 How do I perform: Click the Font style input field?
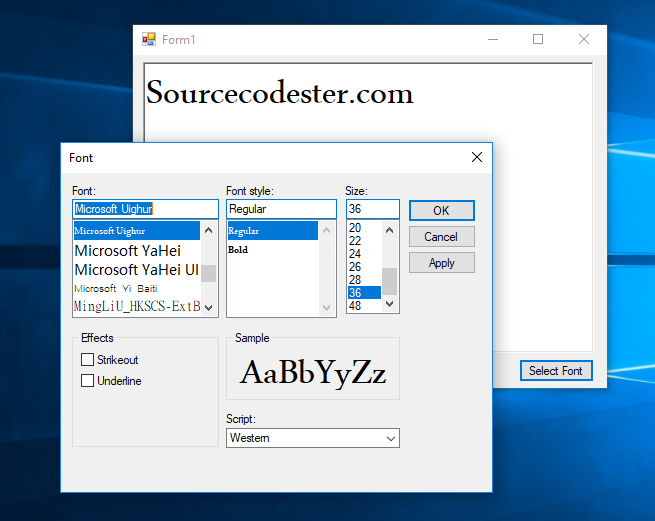click(281, 209)
